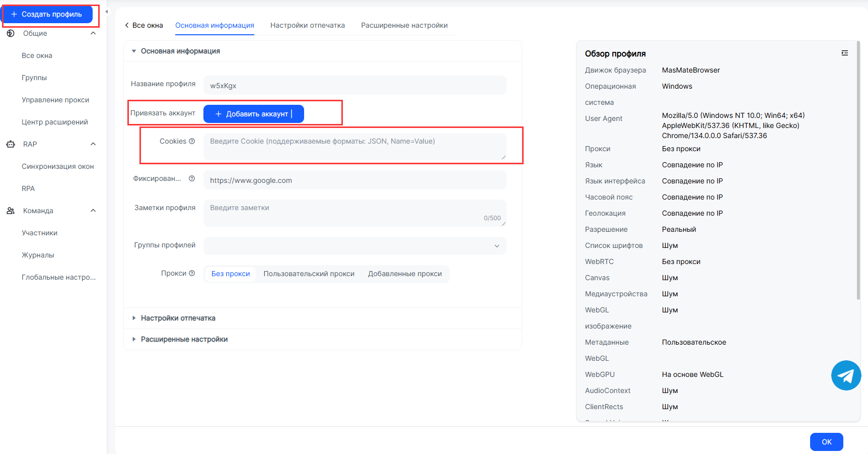Expand the Расширенные настройки collapsed section

(184, 340)
